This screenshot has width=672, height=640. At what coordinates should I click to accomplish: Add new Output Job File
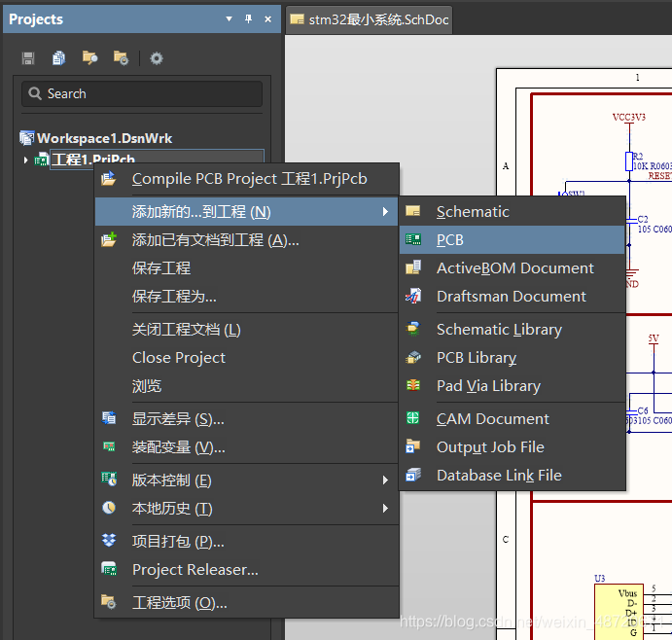513,447
